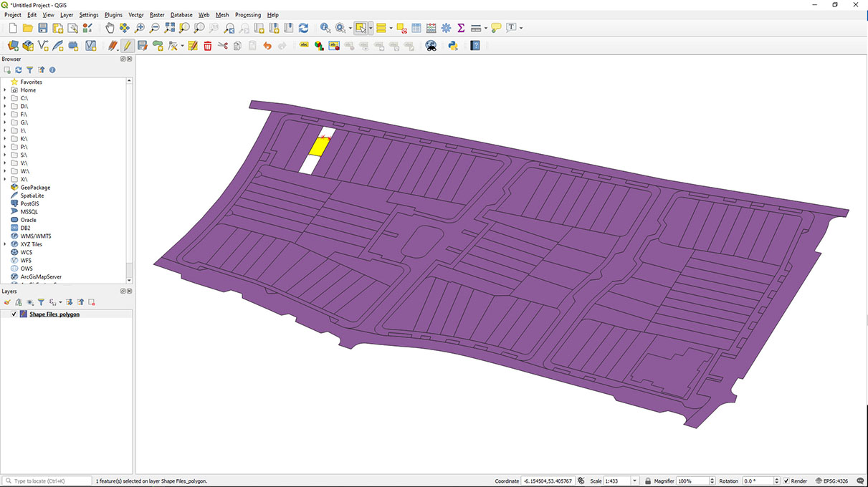Open the Attribute Table

pyautogui.click(x=416, y=28)
